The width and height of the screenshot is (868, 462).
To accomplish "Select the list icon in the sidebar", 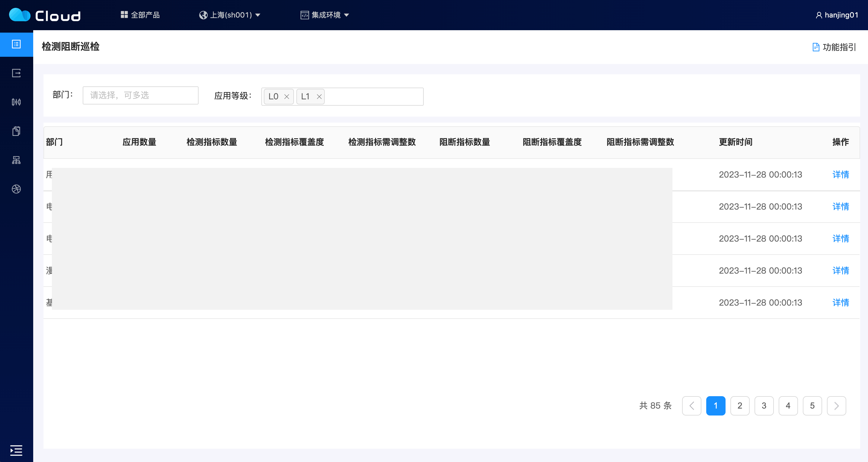I will (x=16, y=44).
